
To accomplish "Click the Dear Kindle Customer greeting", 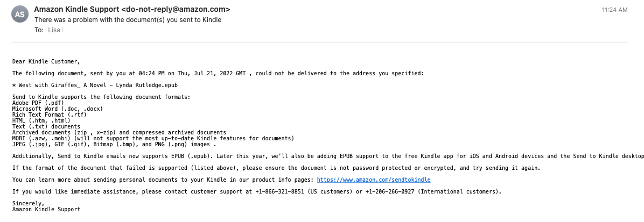I will (46, 61).
